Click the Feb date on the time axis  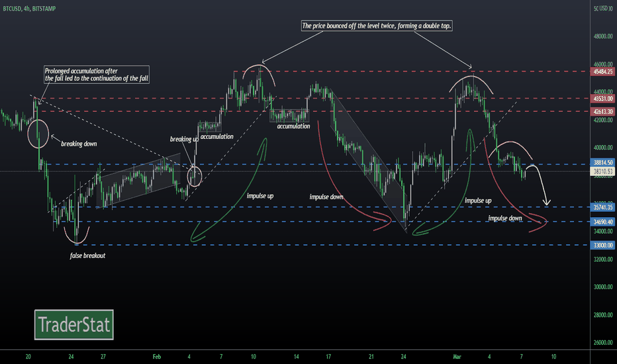click(x=157, y=357)
